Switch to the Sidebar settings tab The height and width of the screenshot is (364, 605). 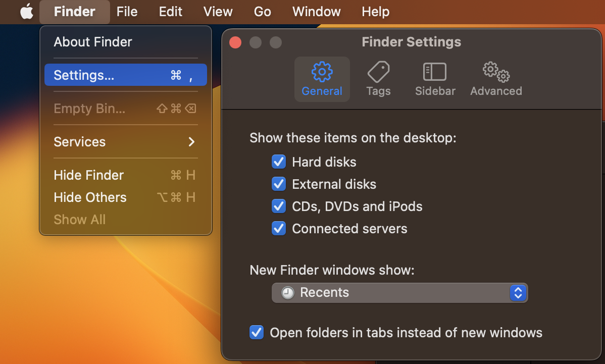click(x=435, y=79)
